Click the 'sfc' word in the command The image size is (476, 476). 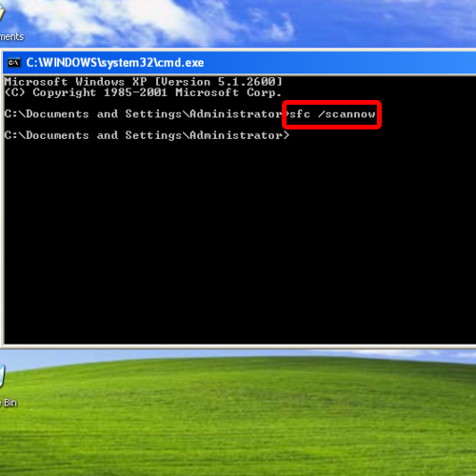[x=300, y=114]
